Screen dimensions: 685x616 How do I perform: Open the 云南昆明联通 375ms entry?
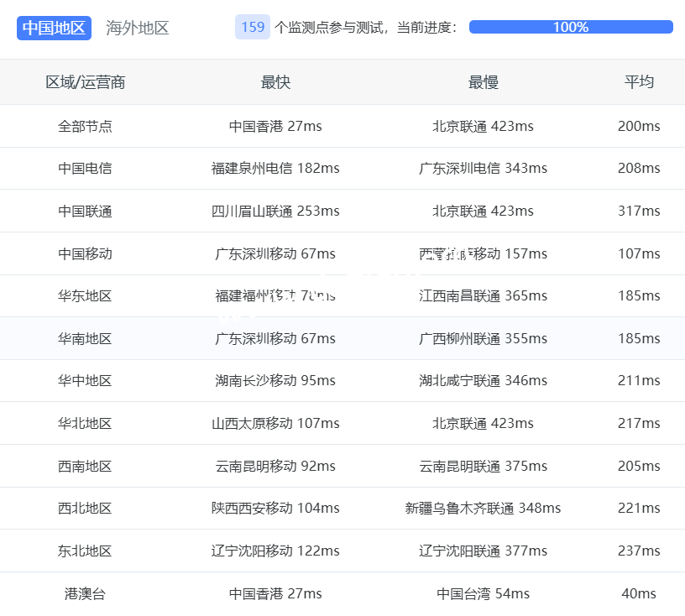point(483,467)
